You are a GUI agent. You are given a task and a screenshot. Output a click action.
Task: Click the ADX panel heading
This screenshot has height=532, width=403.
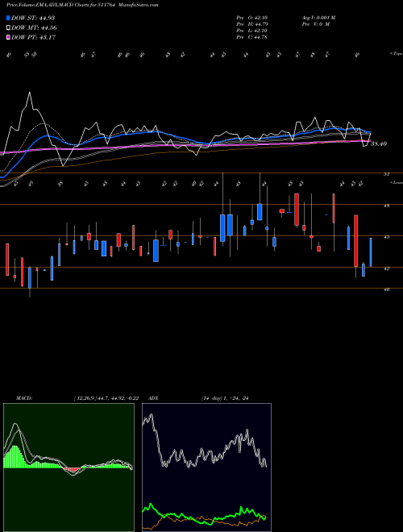153,398
